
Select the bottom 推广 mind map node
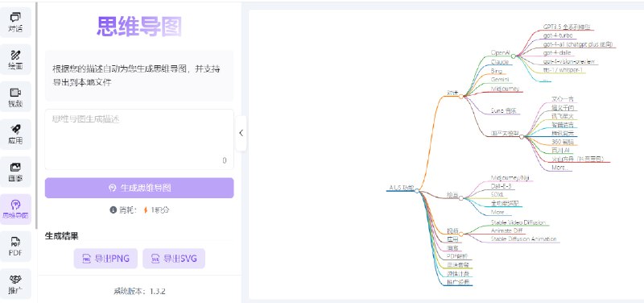(x=458, y=282)
